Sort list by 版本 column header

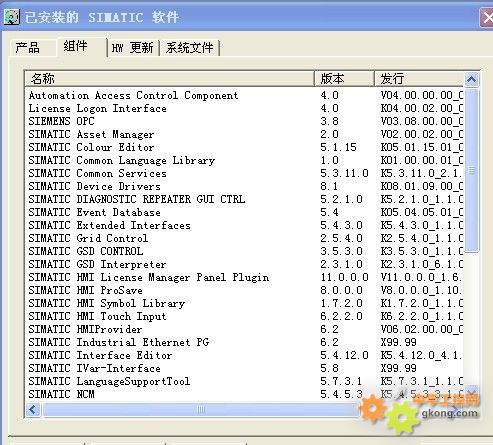tap(344, 79)
